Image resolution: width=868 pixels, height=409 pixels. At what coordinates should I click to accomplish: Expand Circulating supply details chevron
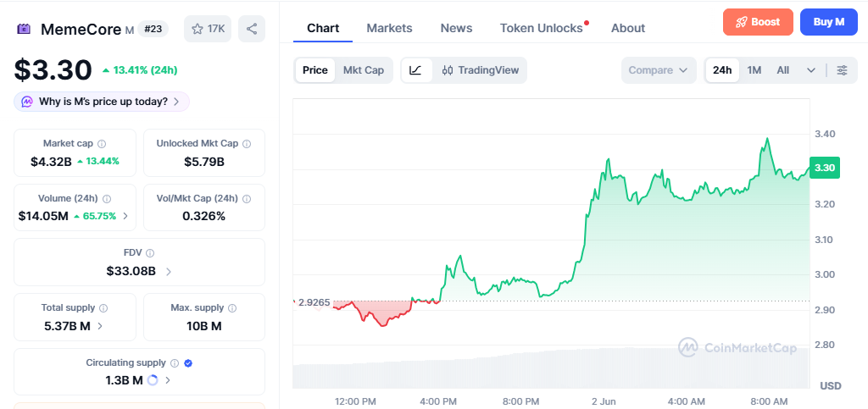point(168,380)
